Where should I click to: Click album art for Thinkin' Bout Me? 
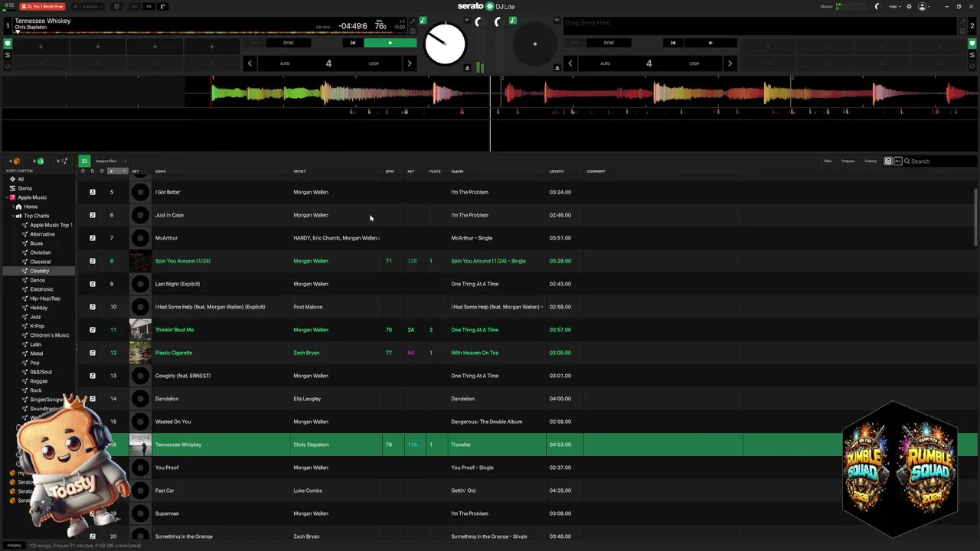(140, 330)
